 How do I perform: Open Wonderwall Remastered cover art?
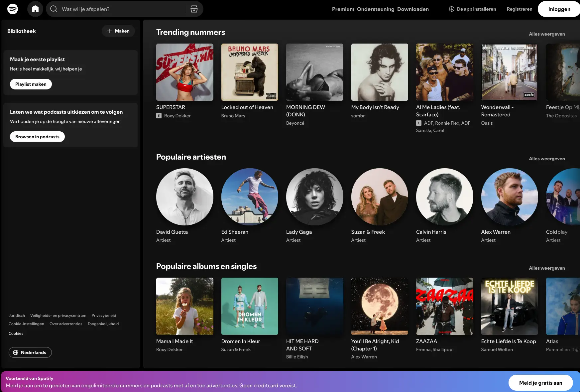pos(510,72)
